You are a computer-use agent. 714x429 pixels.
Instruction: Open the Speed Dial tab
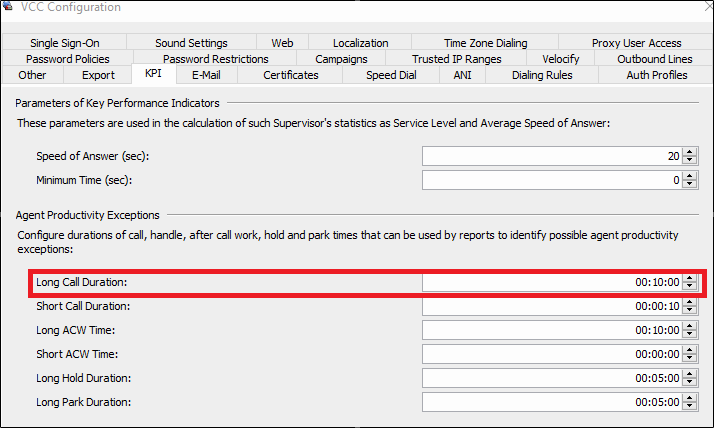pos(391,75)
